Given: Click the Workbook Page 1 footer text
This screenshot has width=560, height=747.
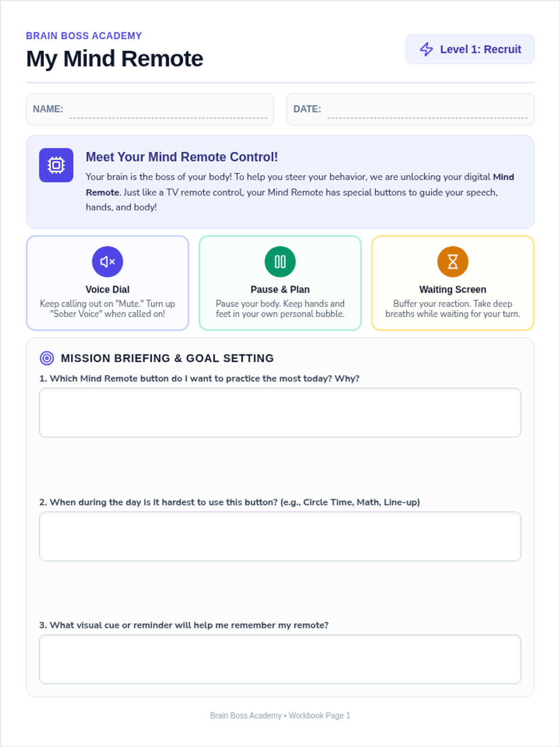Looking at the screenshot, I should coord(319,715).
